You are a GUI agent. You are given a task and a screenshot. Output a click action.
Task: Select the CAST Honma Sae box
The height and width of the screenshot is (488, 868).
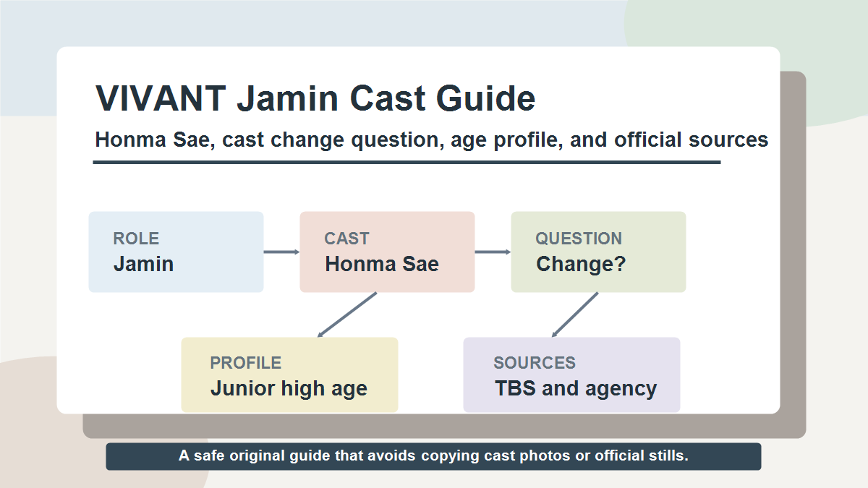[x=387, y=252]
